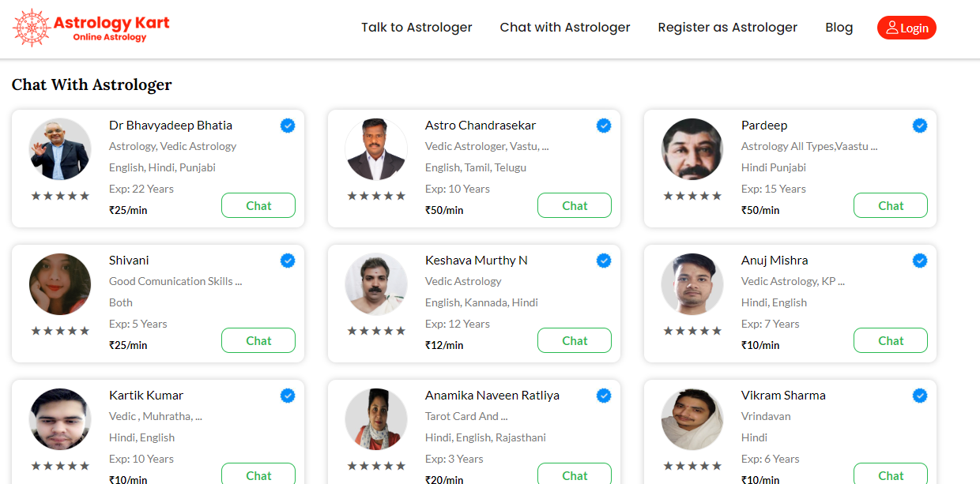The image size is (980, 484).
Task: Open Register as Astrologer link
Action: [x=727, y=28]
